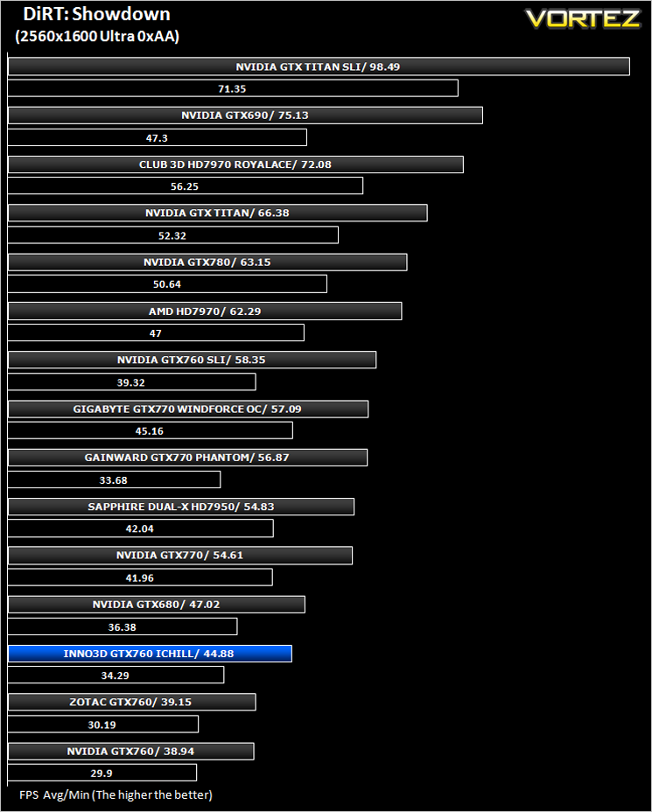Click the ZOTAC GTX760 39.15 bar
Image resolution: width=652 pixels, height=812 pixels.
point(131,702)
